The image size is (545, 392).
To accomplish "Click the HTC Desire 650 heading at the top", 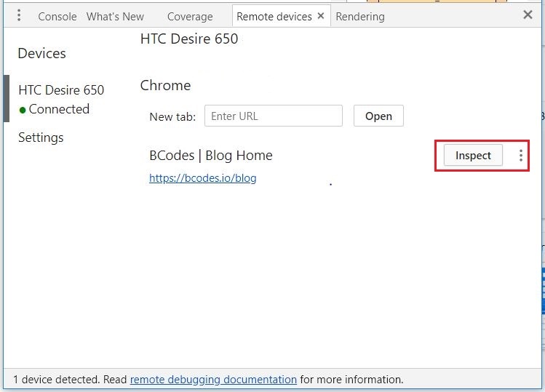I will tap(189, 39).
